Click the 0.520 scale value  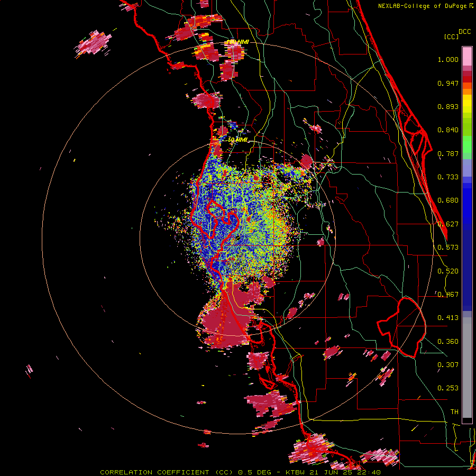point(448,271)
